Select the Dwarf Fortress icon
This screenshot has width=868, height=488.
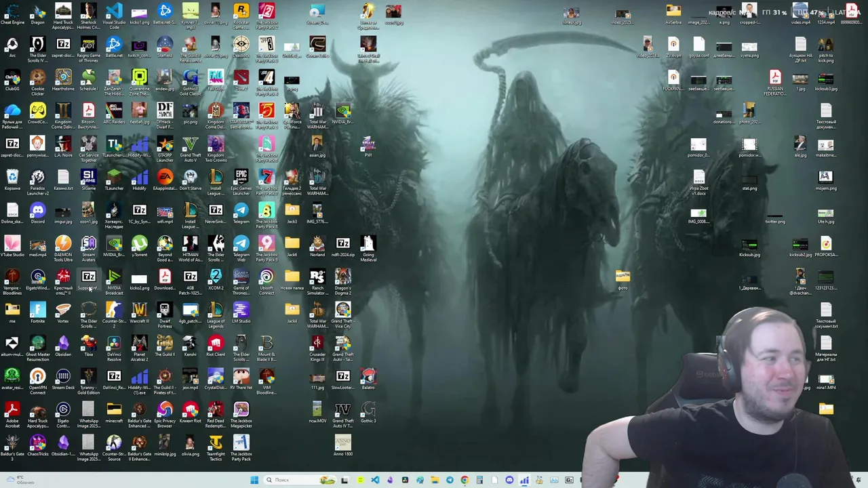165,310
